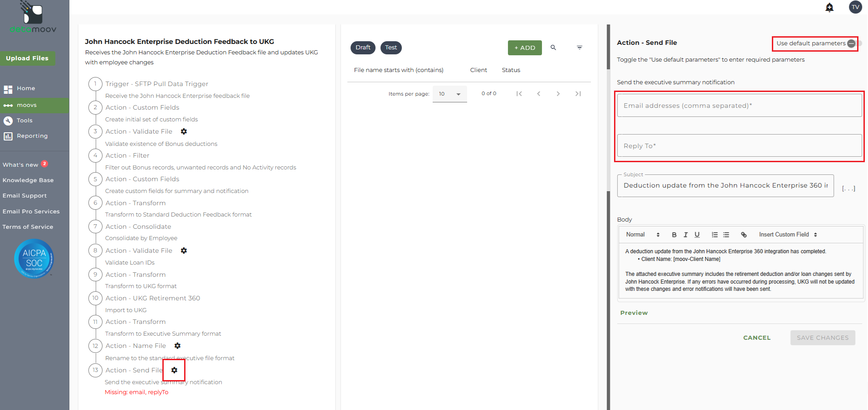Screen dimensions: 868x410
Task: Select step 7 Action - Consolidate
Action: point(138,227)
